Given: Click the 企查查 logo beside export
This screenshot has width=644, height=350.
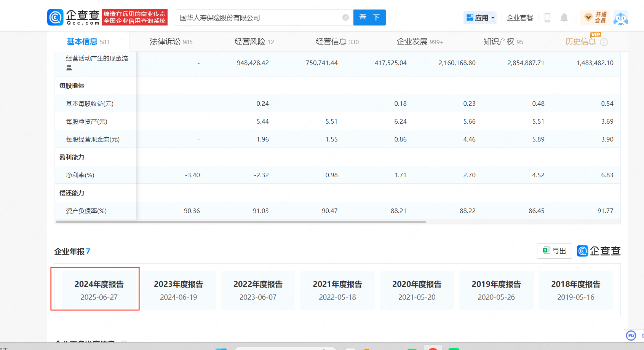Looking at the screenshot, I should [599, 251].
